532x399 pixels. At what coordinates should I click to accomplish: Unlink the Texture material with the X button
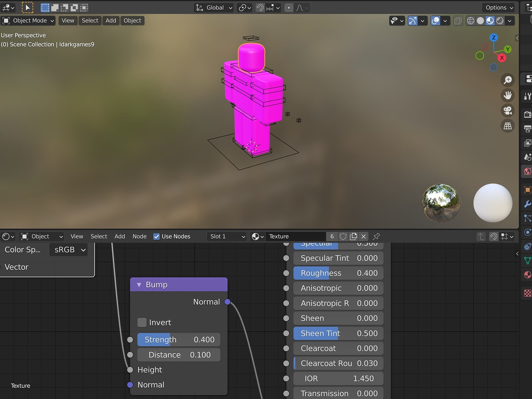(x=363, y=236)
